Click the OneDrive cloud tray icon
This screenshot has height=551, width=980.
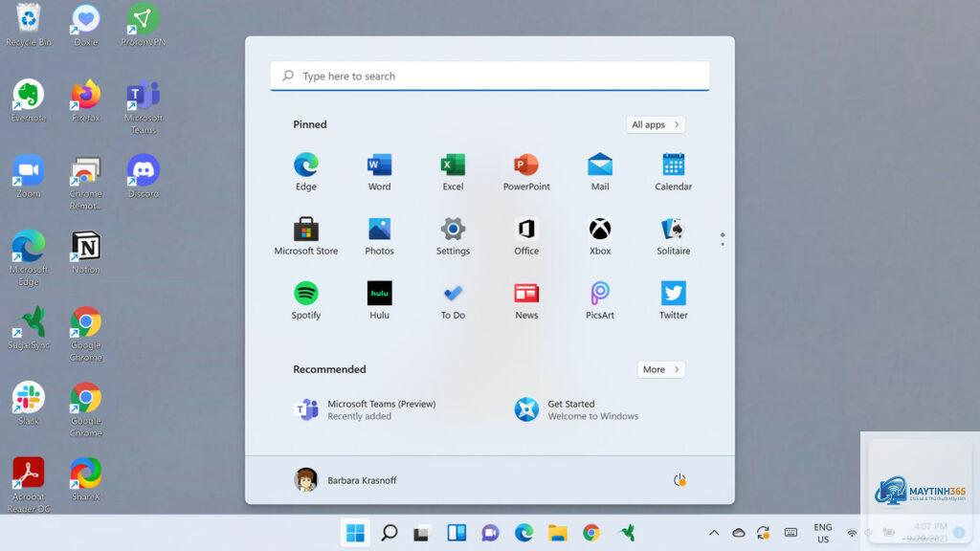point(738,533)
